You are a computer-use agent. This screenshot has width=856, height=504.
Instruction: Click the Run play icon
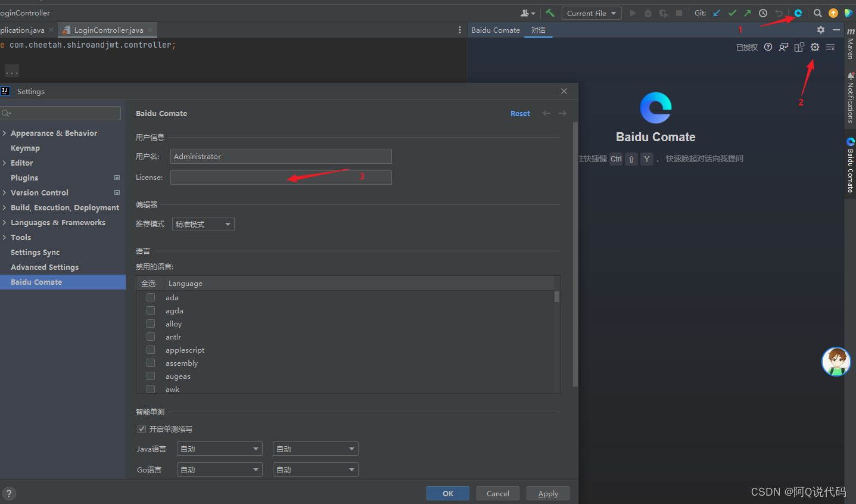(x=633, y=13)
